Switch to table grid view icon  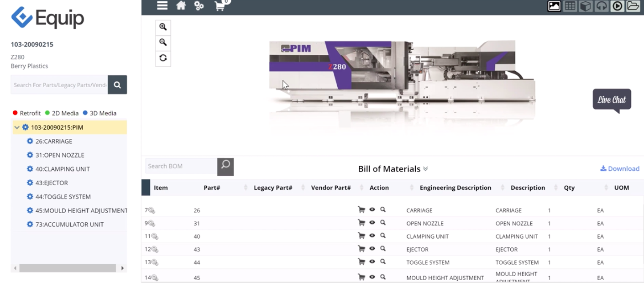tap(570, 6)
